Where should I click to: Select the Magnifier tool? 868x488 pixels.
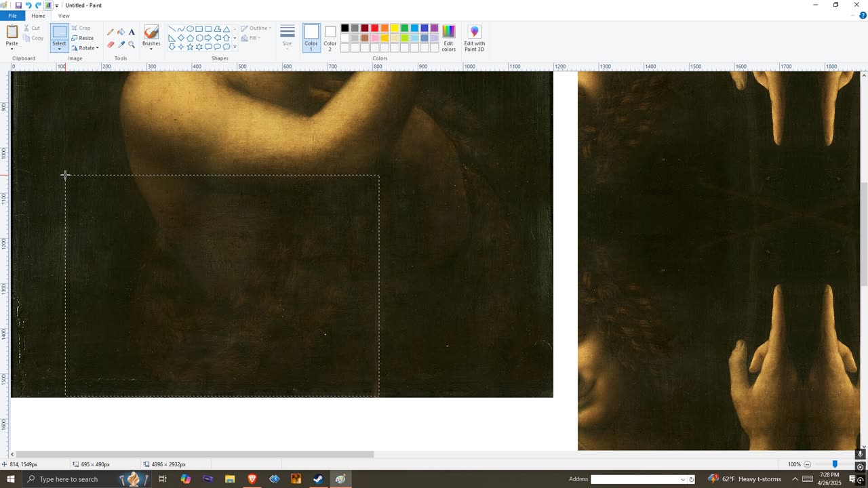tap(132, 45)
